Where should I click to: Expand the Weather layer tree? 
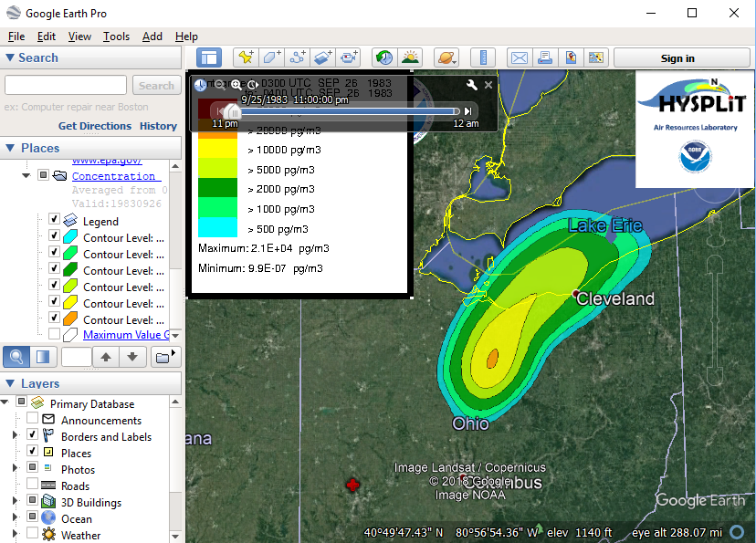[x=15, y=535]
